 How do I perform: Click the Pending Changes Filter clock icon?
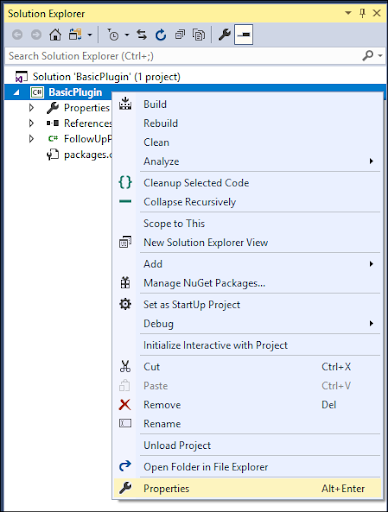click(113, 35)
